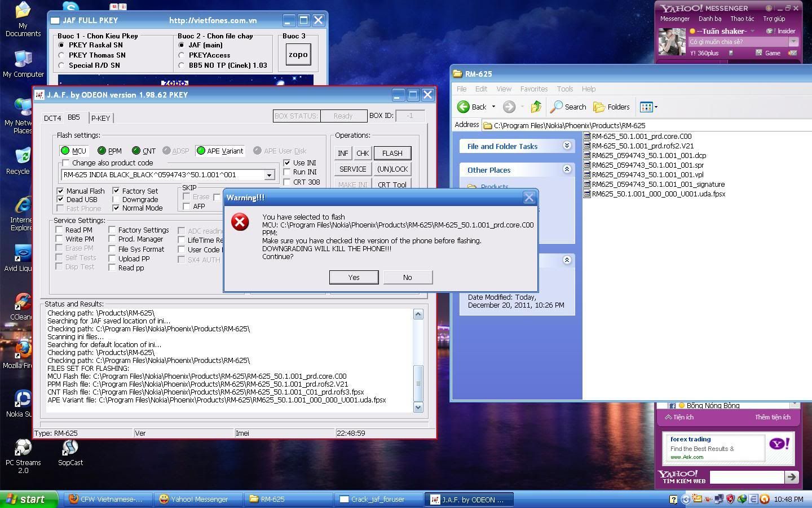Image resolution: width=812 pixels, height=508 pixels.
Task: Select Special R/D SN radio button
Action: [61, 65]
